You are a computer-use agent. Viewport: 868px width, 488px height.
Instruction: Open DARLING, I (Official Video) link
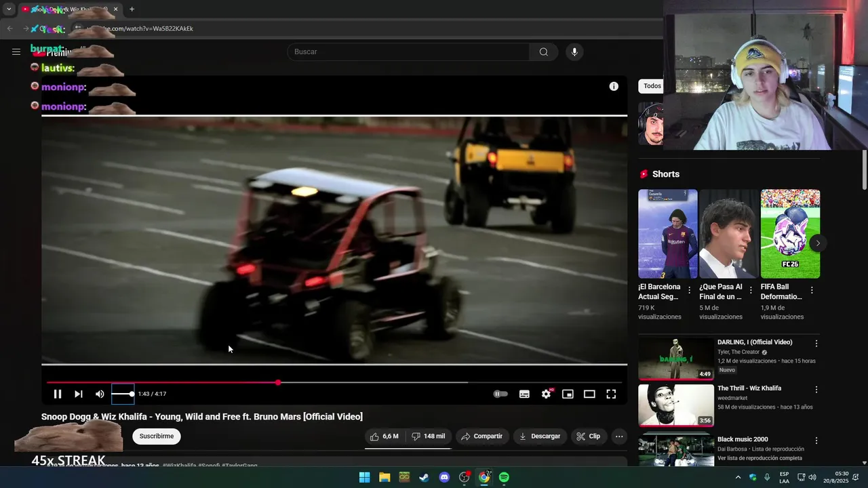tap(755, 342)
